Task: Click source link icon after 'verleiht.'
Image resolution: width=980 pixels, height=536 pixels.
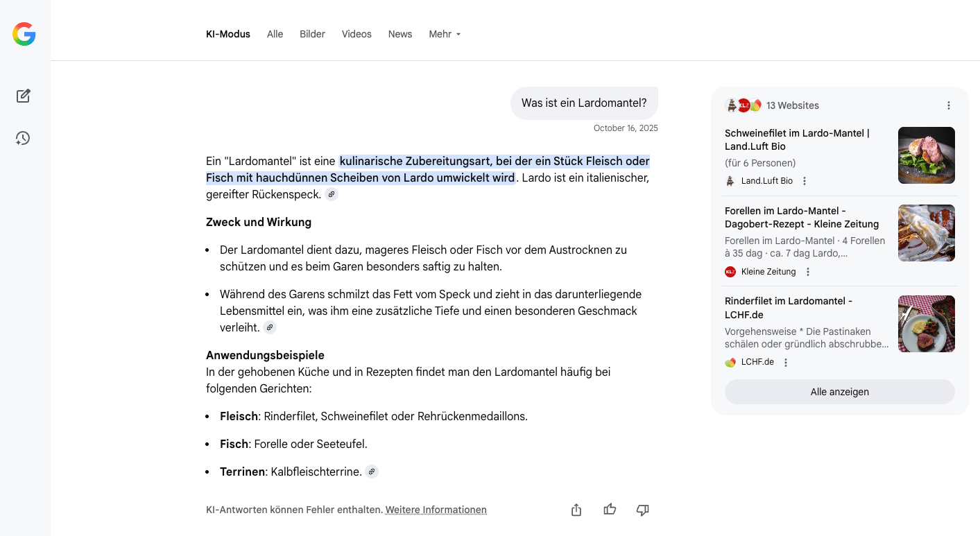Action: [270, 327]
